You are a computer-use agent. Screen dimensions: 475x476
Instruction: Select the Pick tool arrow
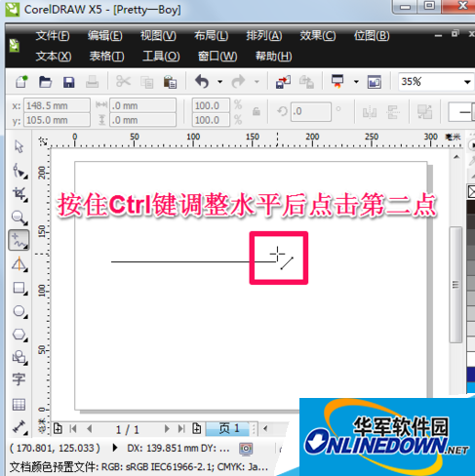[19, 146]
